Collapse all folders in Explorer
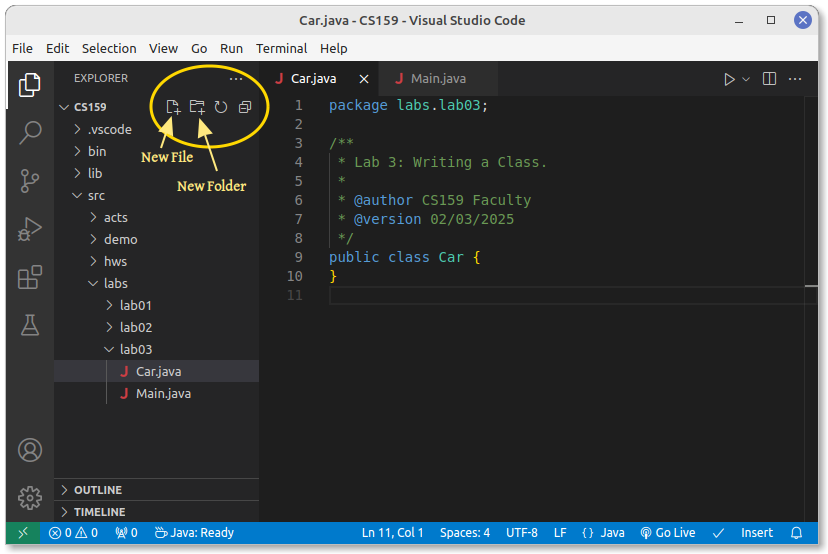This screenshot has height=554, width=828. [244, 107]
